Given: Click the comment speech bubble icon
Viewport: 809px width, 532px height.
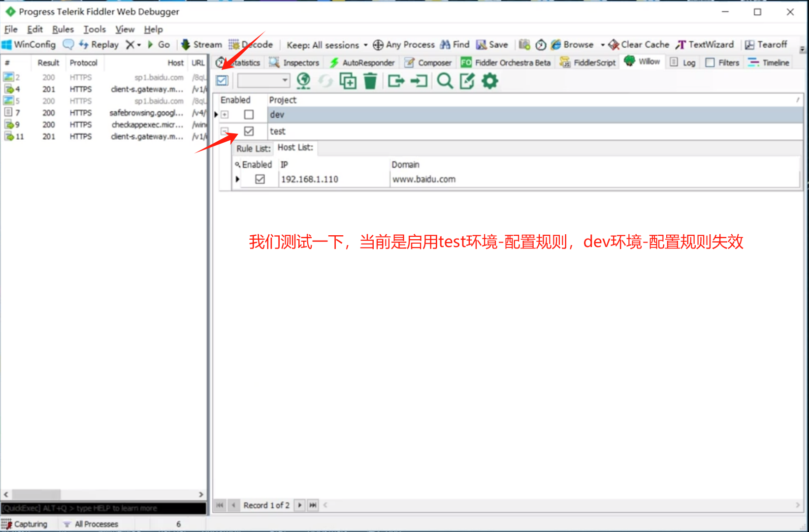Looking at the screenshot, I should tap(68, 45).
